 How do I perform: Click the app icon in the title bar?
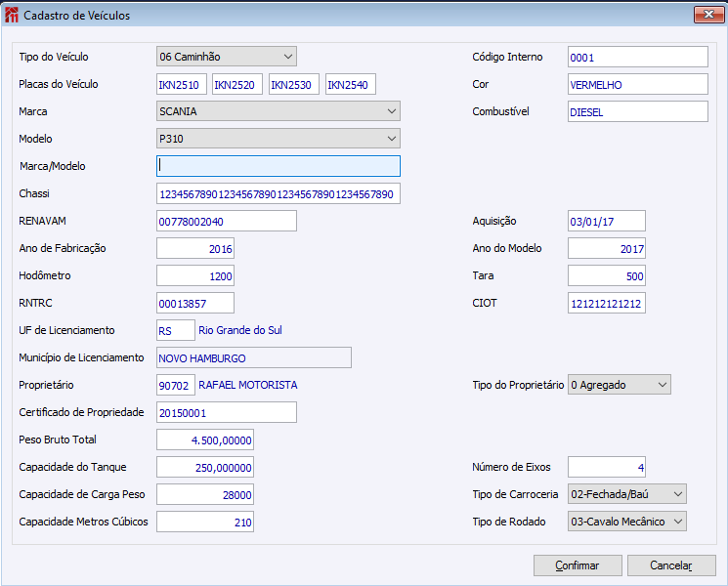coord(13,15)
